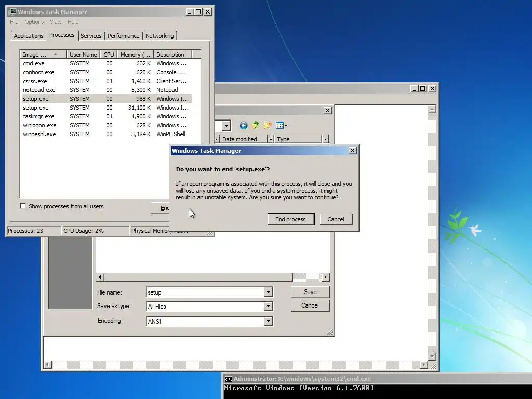Select the csrss.exe process row

[x=106, y=81]
